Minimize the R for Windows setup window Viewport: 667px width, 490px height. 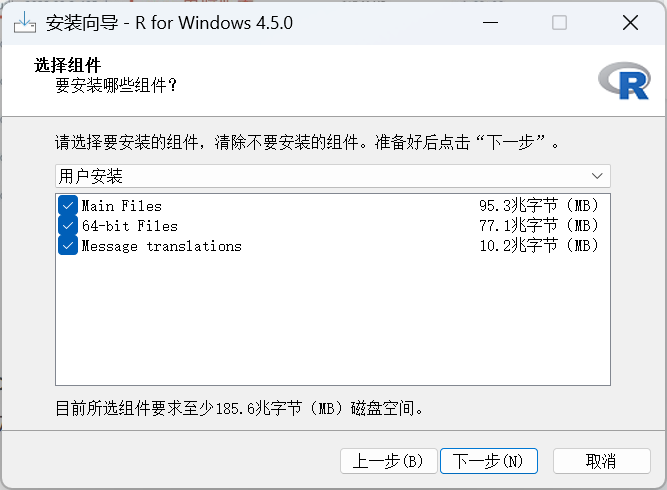490,23
